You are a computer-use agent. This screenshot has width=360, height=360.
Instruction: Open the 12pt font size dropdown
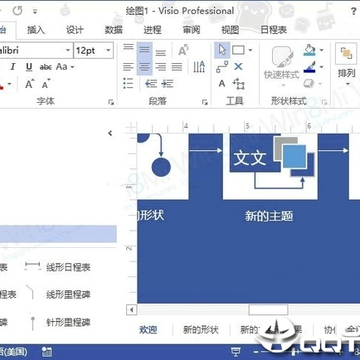108,51
